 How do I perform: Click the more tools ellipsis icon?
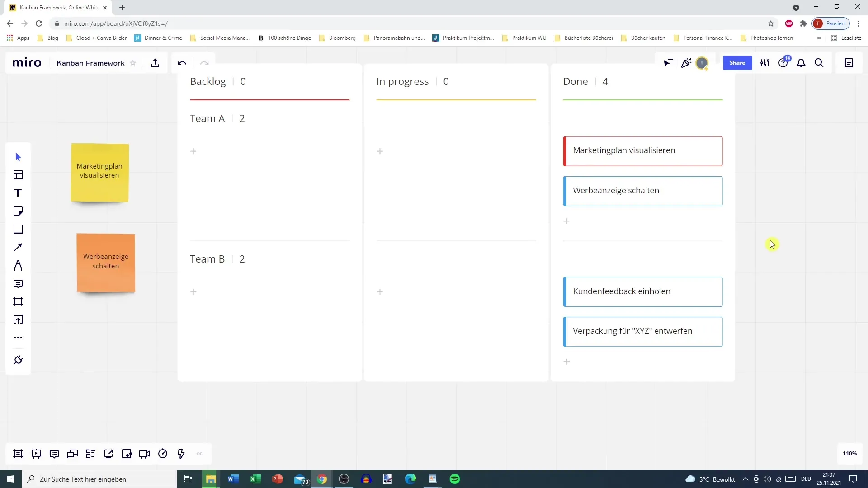[x=18, y=338]
